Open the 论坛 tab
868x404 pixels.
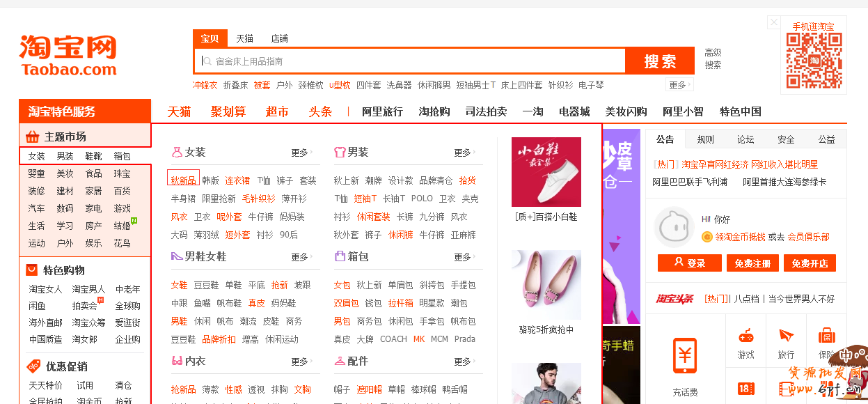pos(745,139)
